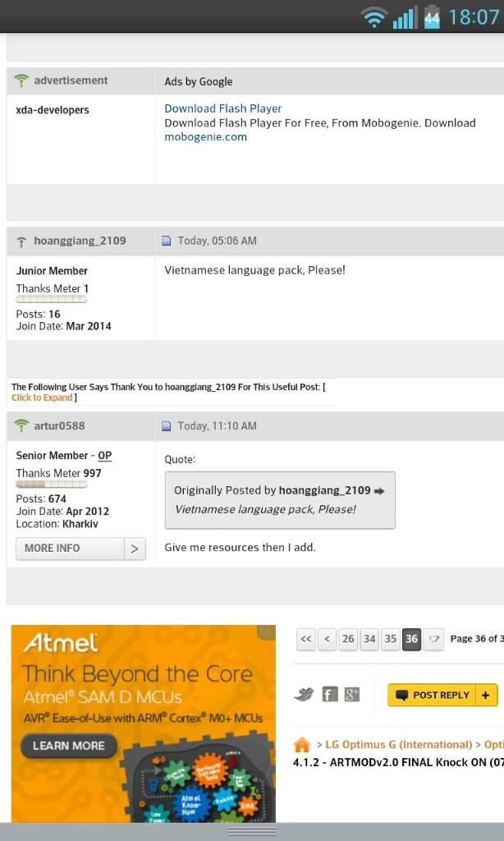Go to previous page with single-arrow button

(x=327, y=639)
